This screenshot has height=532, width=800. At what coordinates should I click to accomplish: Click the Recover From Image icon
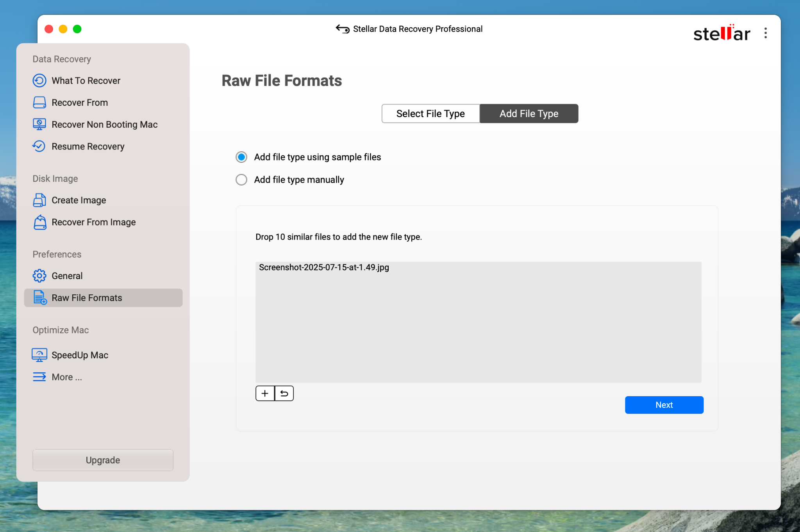click(x=39, y=222)
